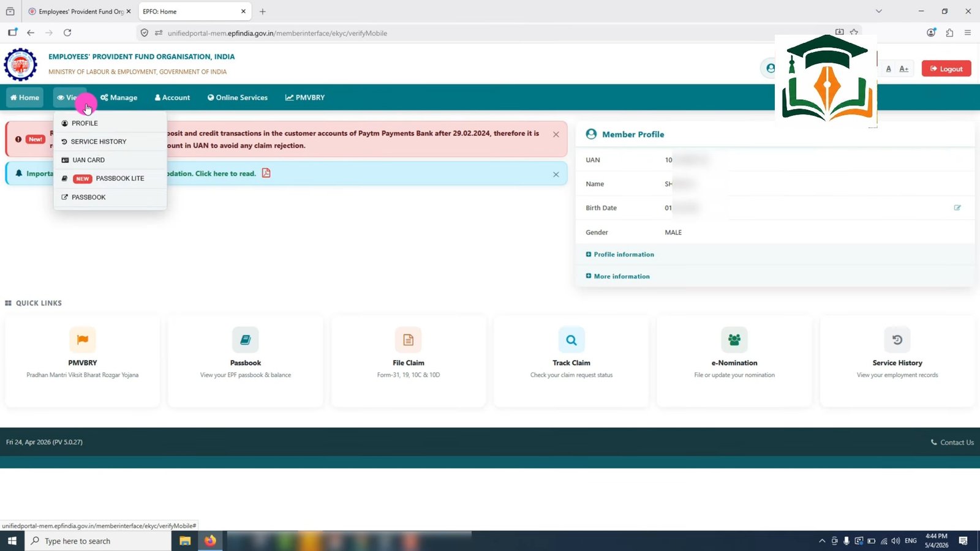Show hidden system tray icons chevron
The height and width of the screenshot is (551, 980).
click(822, 541)
